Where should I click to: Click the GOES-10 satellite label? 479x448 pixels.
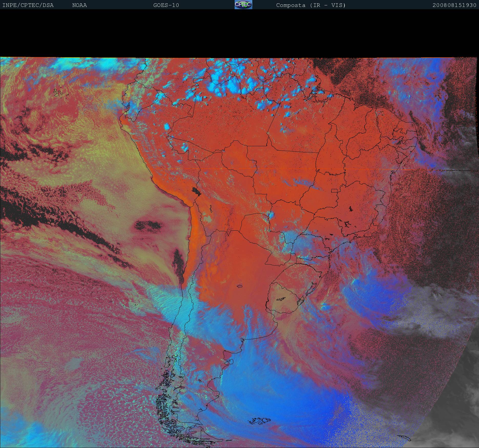click(166, 5)
